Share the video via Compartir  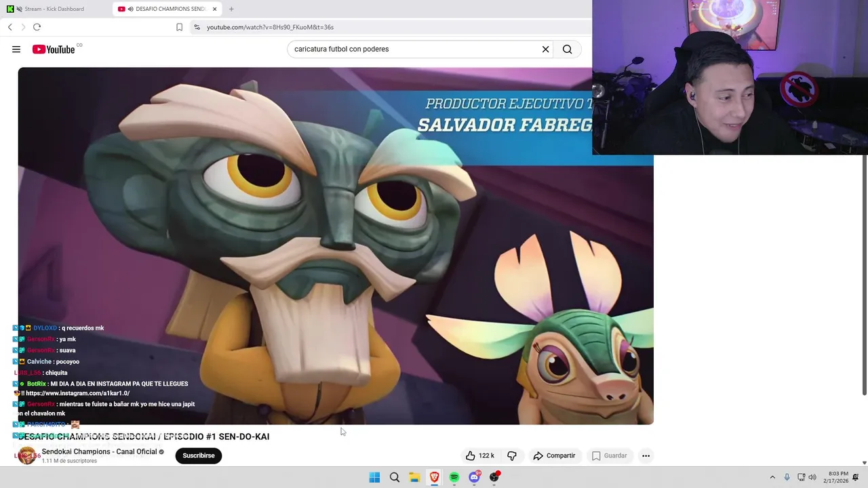click(x=554, y=455)
